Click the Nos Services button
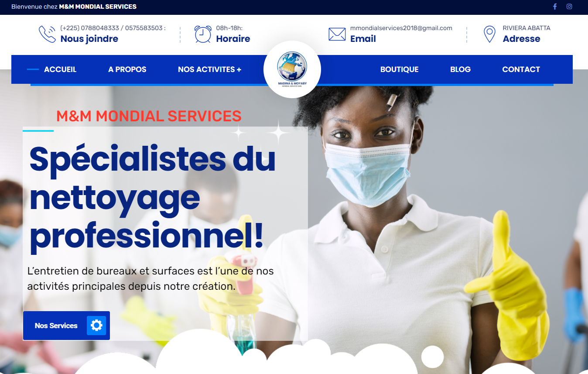This screenshot has height=374, width=588. pos(66,326)
